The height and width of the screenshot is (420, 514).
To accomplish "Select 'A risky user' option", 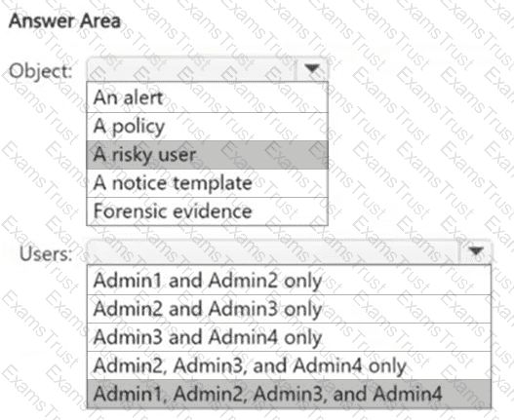I will pyautogui.click(x=207, y=155).
